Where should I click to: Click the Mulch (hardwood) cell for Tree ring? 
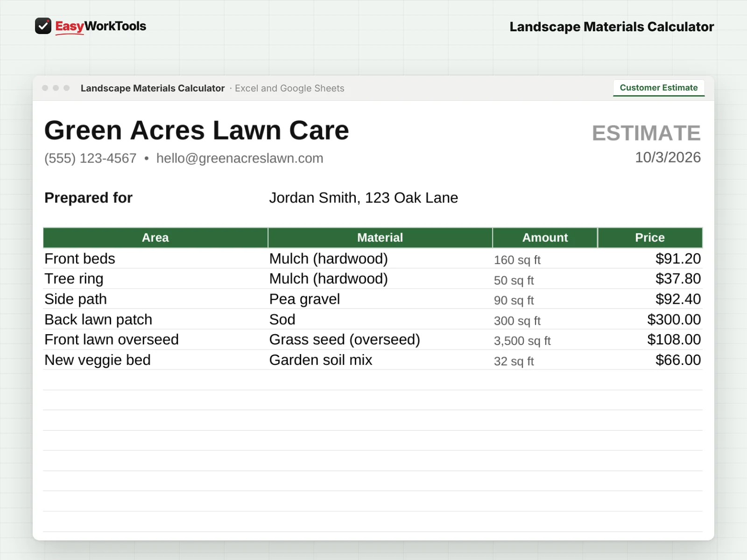pyautogui.click(x=380, y=279)
